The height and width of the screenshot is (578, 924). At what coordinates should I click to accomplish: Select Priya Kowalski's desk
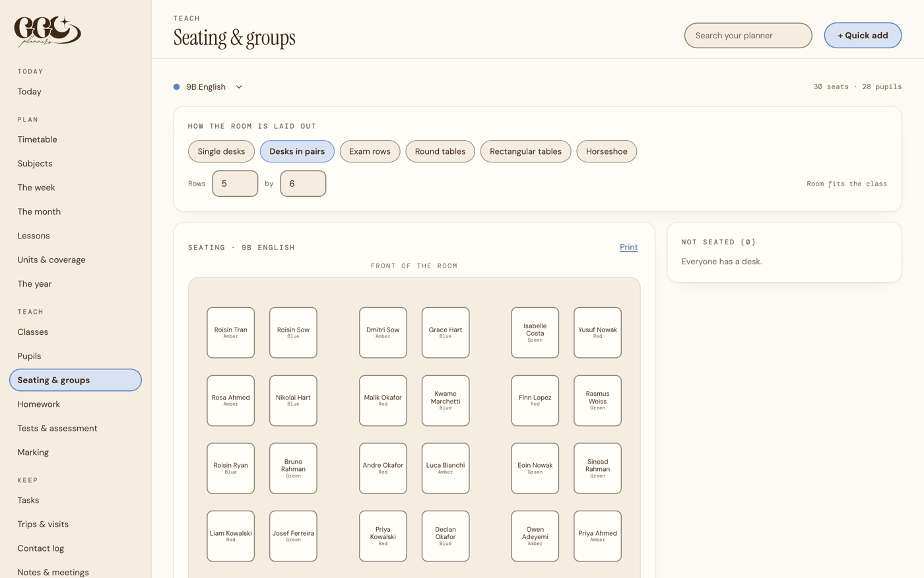pos(383,536)
